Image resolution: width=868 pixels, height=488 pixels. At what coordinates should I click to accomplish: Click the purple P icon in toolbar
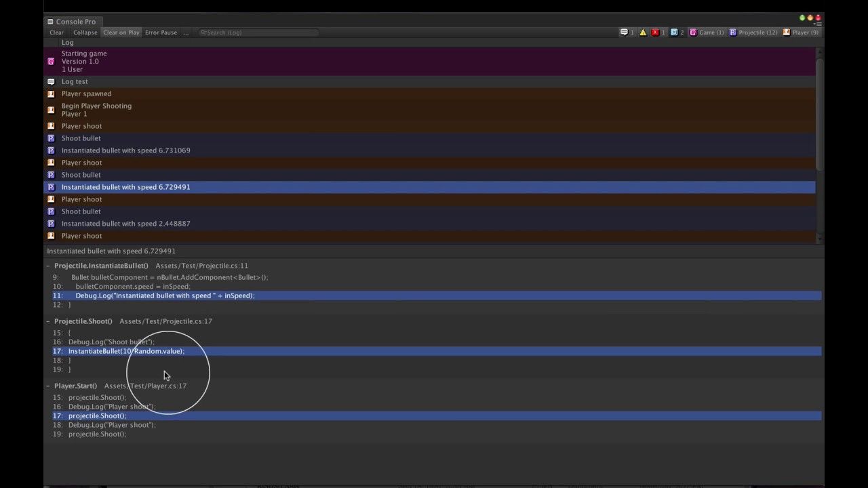coord(733,33)
